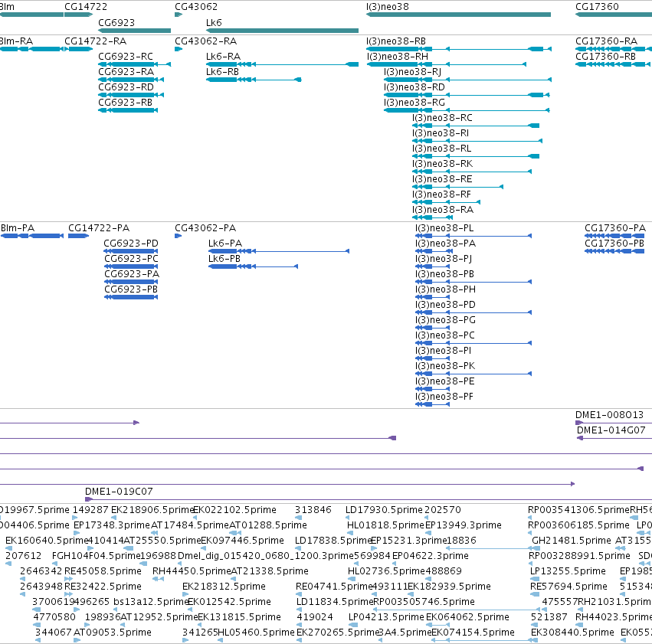Click transcript CG17360-RA
The width and height of the screenshot is (652, 644).
(x=606, y=41)
